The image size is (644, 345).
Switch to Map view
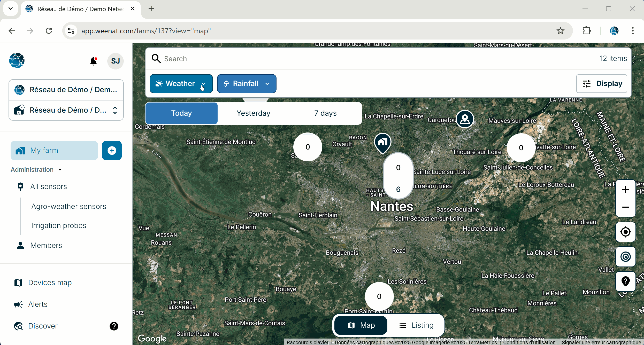pyautogui.click(x=361, y=325)
